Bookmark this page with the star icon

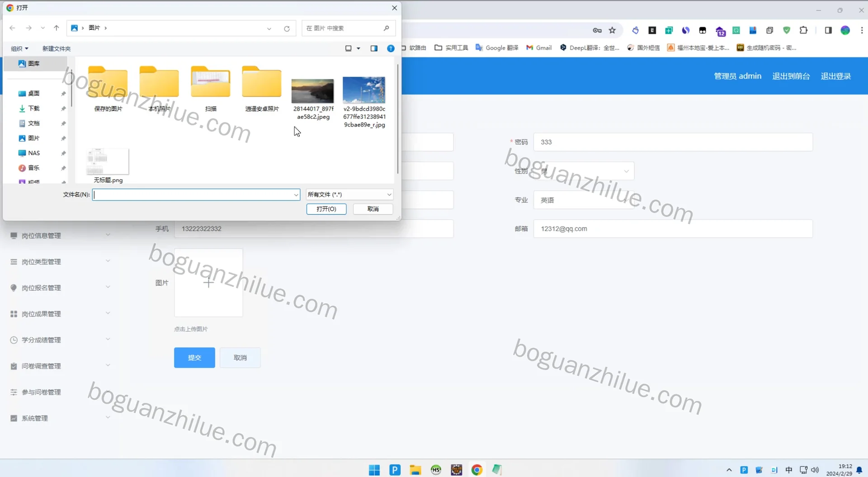(x=612, y=30)
